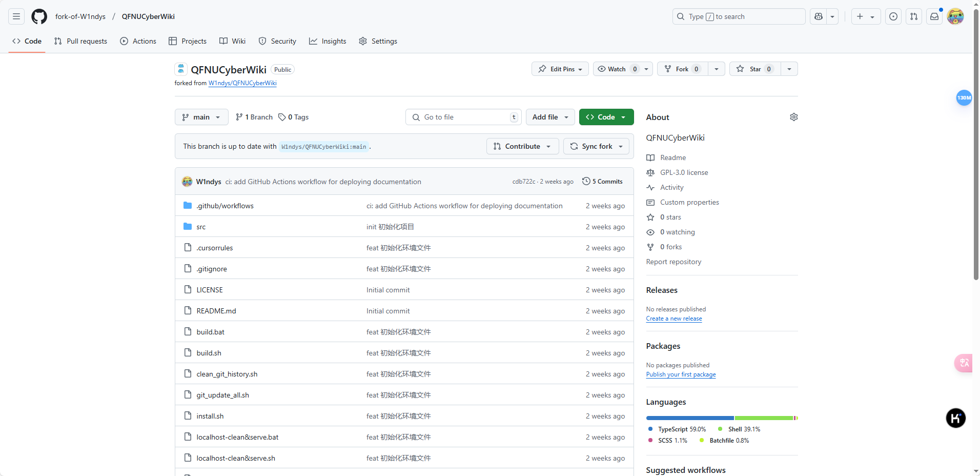Expand the main branch selector
The image size is (980, 476).
pyautogui.click(x=201, y=117)
